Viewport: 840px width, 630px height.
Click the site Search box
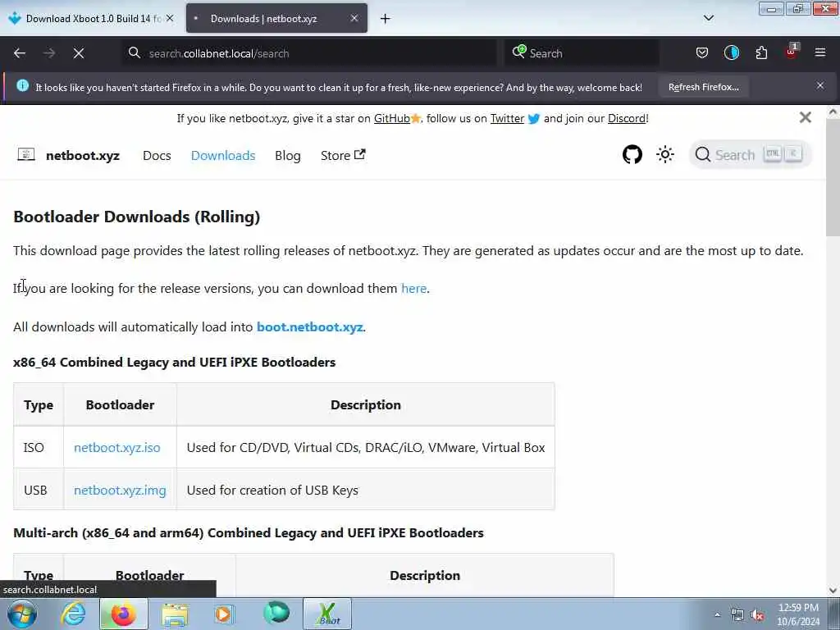click(x=750, y=155)
